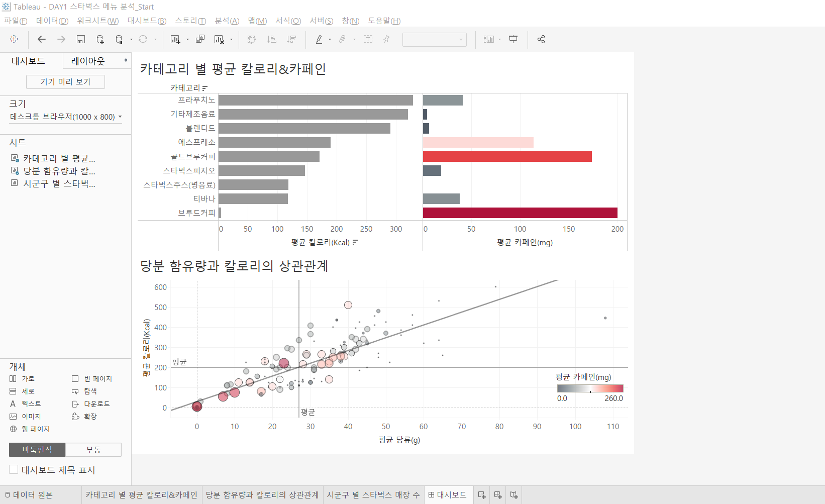Click sort icon beside 평균 칼로리(Kcal) axis
Viewport: 825px width, 504px height.
[355, 242]
